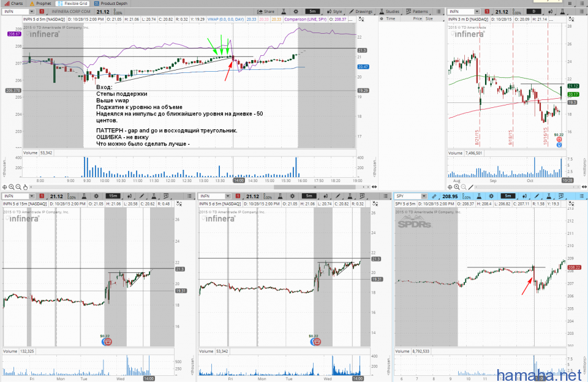This screenshot has height=382, width=588.
Task: Sort time and sales by Time column
Action: [390, 19]
